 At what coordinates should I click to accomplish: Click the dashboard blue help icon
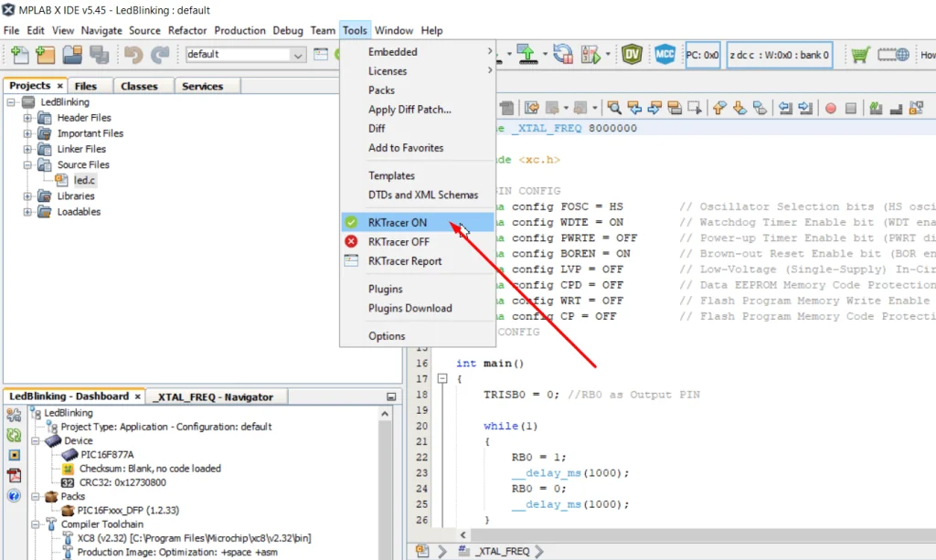click(15, 495)
